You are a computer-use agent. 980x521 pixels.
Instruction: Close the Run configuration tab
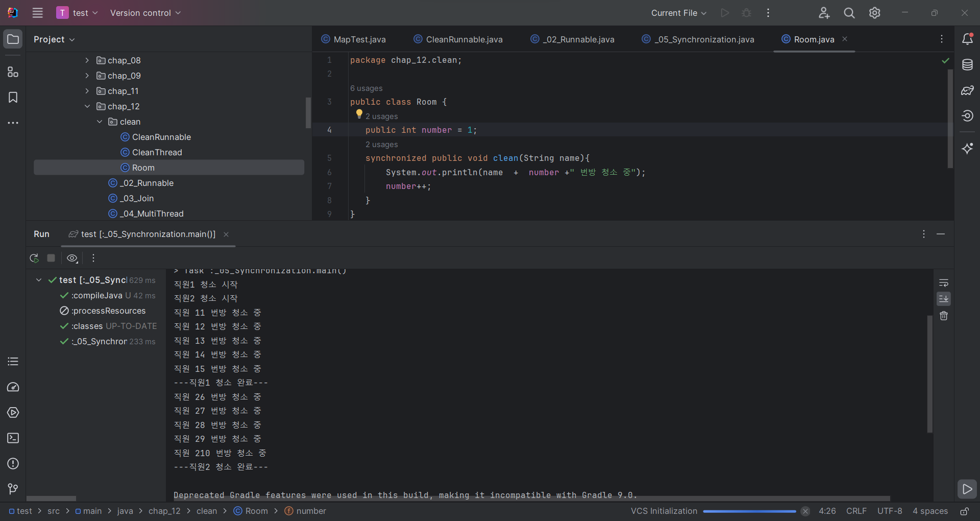(x=226, y=234)
